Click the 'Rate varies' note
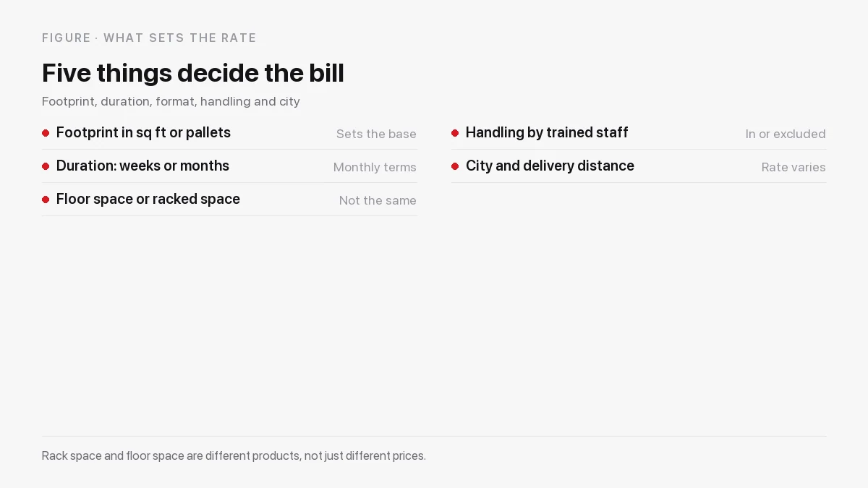This screenshot has height=488, width=868. pos(793,167)
